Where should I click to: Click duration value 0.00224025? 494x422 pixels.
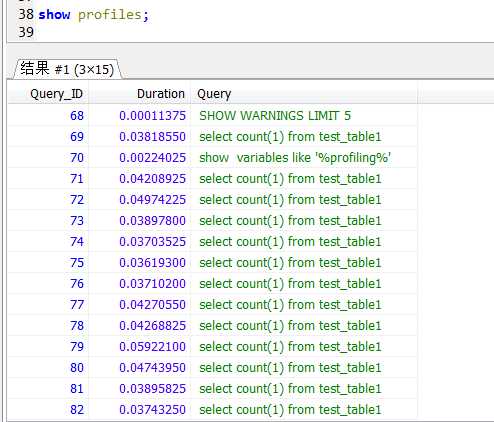[x=152, y=158]
